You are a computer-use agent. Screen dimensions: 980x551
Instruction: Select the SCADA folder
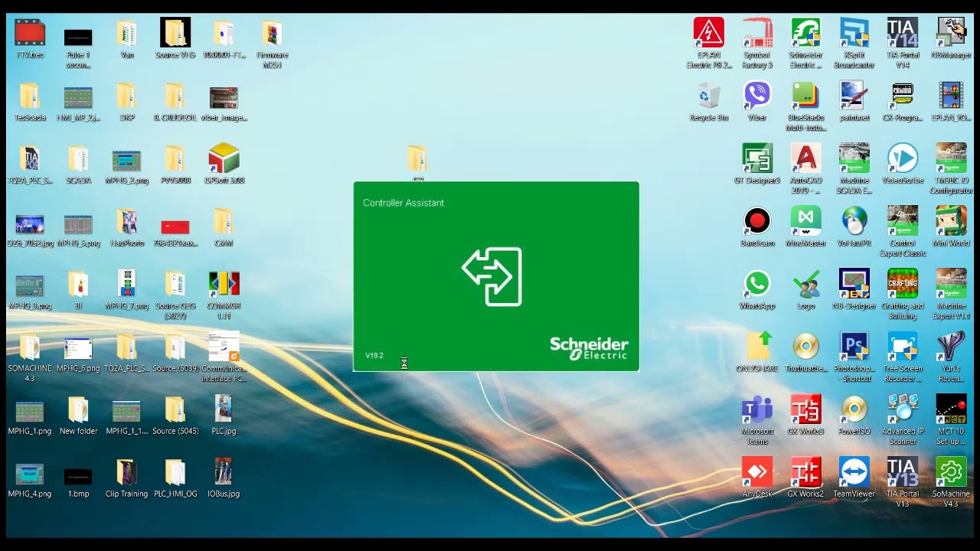pos(78,158)
